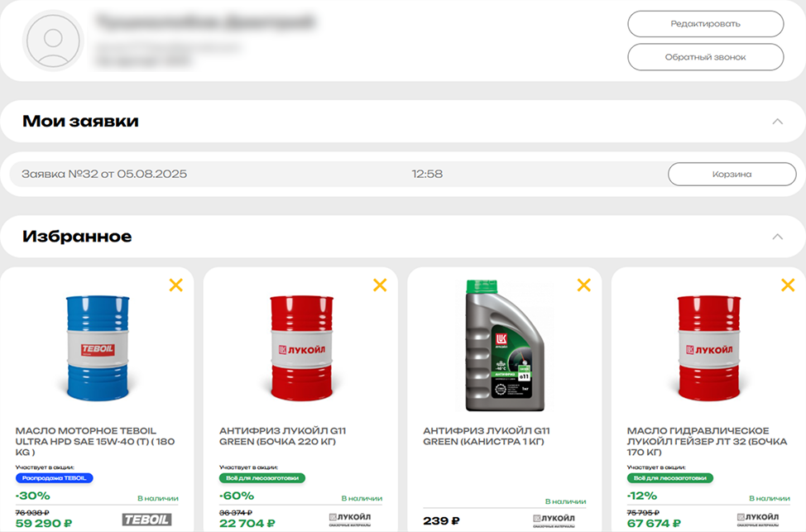Screen dimensions: 806x532
Task: Open the antifreeze canister product image
Action: 505,346
